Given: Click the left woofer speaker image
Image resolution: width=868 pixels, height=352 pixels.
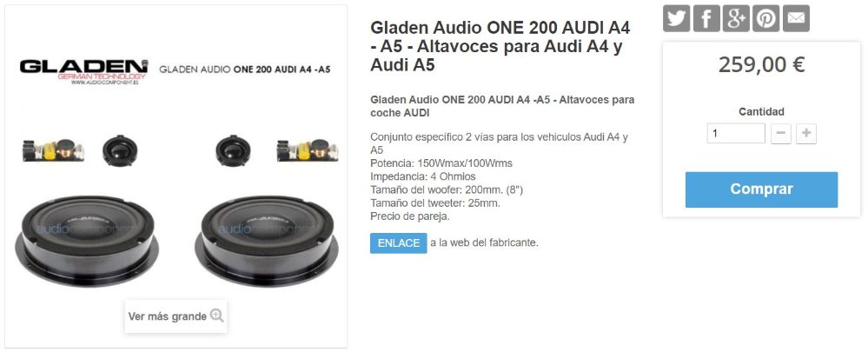Looking at the screenshot, I should (87, 240).
